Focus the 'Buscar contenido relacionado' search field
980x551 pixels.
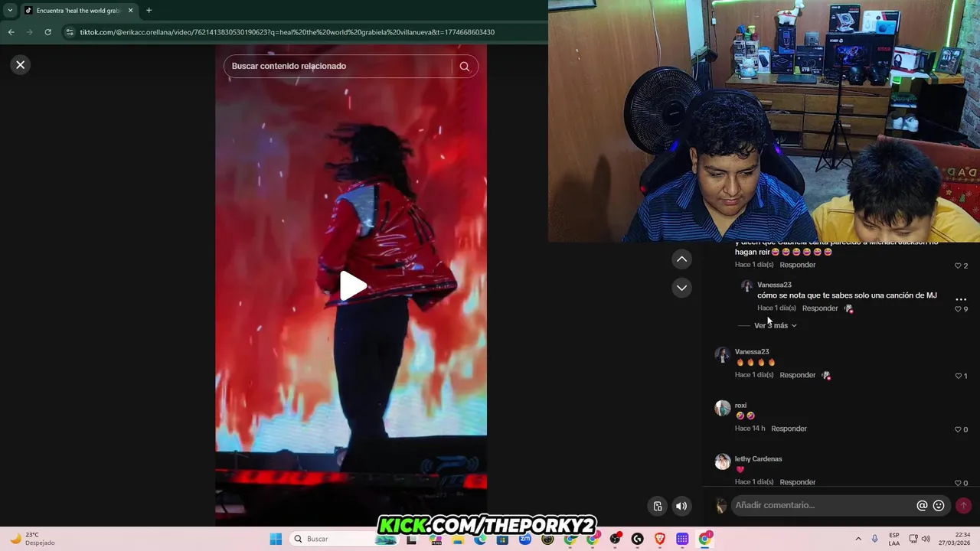click(338, 67)
